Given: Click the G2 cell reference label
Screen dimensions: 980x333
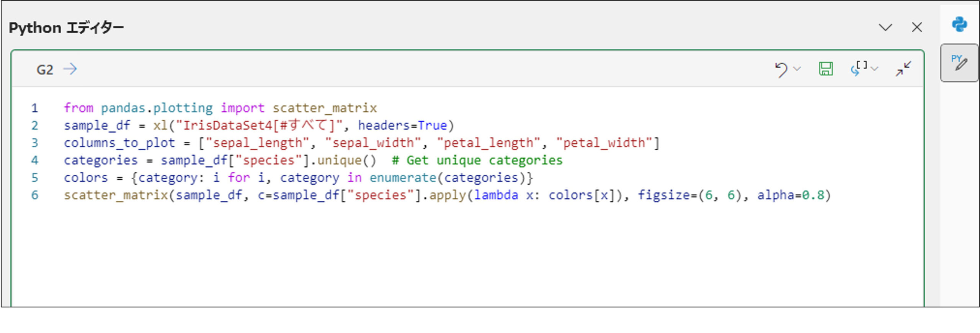Looking at the screenshot, I should (45, 70).
